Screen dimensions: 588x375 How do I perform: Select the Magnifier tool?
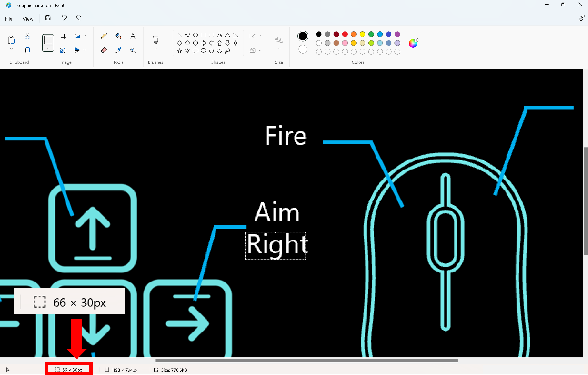pyautogui.click(x=133, y=50)
